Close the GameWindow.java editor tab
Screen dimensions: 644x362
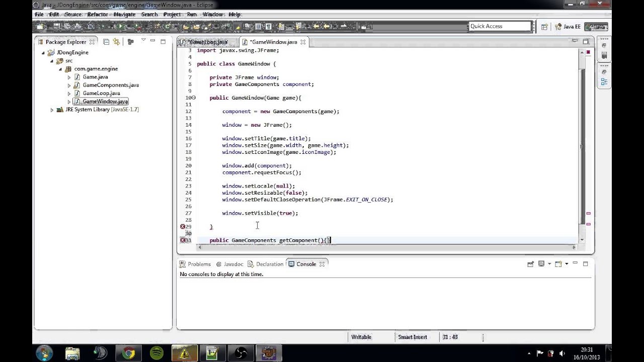[303, 42]
